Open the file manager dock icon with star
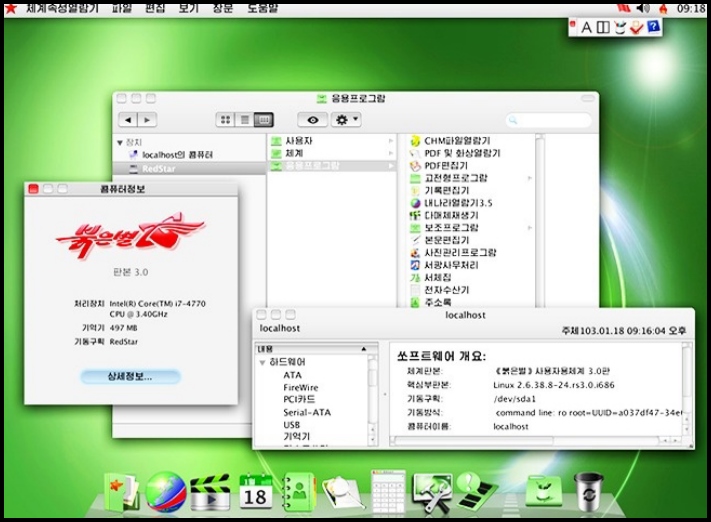Image resolution: width=711 pixels, height=522 pixels. [121, 493]
